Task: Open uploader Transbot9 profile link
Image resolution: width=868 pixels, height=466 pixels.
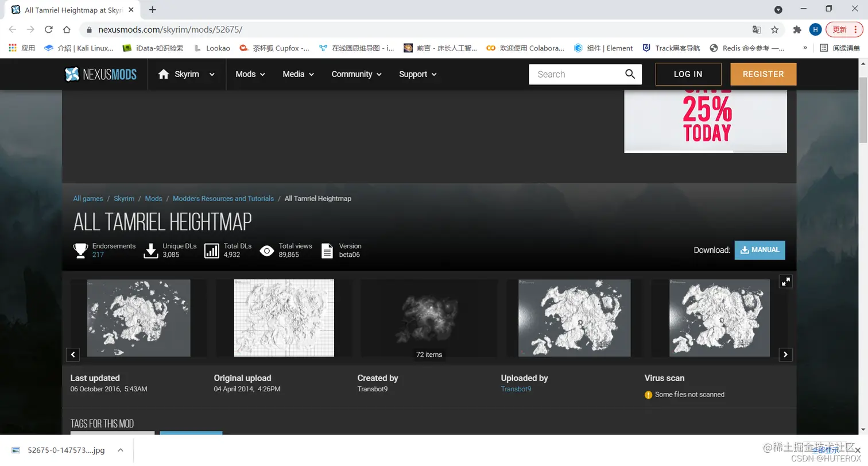Action: 516,389
